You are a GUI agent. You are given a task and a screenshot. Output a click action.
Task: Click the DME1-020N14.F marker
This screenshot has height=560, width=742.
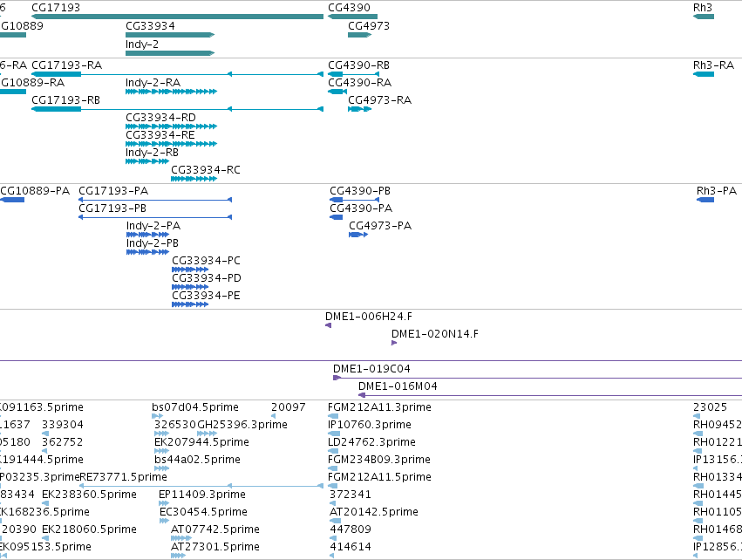point(394,343)
